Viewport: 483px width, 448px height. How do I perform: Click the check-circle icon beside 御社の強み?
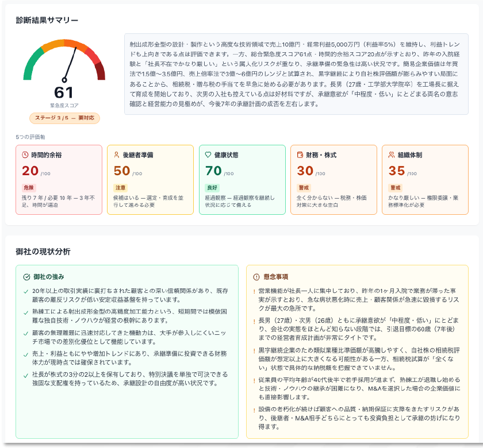pos(27,277)
